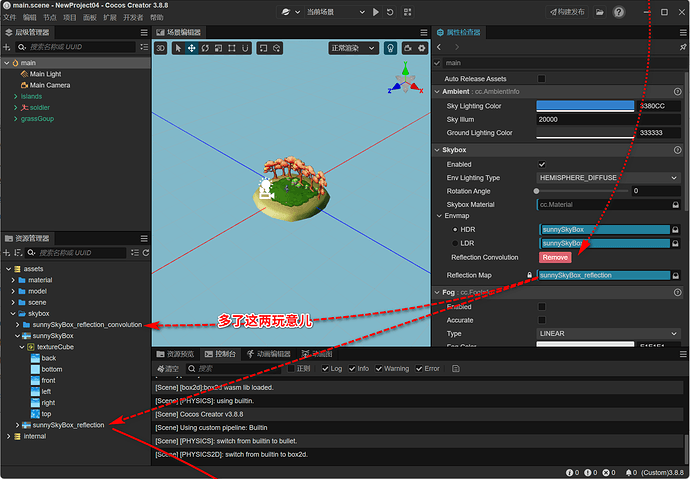The image size is (690, 479).
Task: Click the red Remove button
Action: pyautogui.click(x=555, y=257)
